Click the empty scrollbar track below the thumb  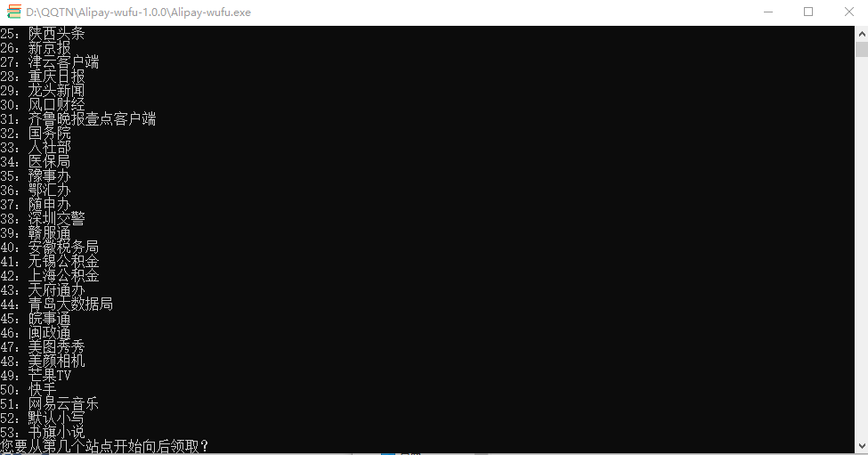[x=861, y=267]
